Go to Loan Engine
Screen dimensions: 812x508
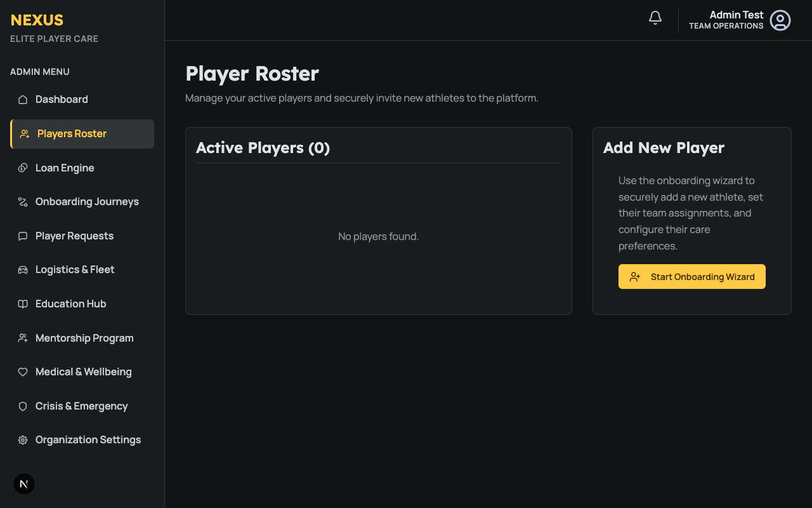pos(82,168)
